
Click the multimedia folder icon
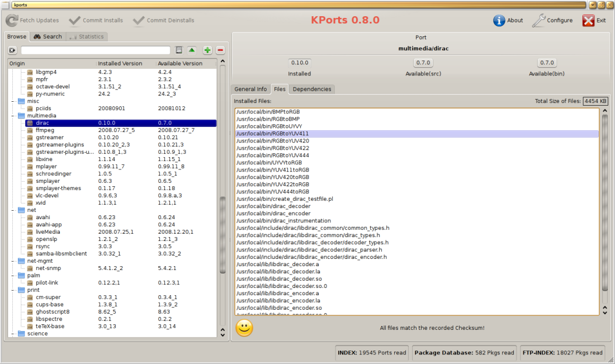21,116
